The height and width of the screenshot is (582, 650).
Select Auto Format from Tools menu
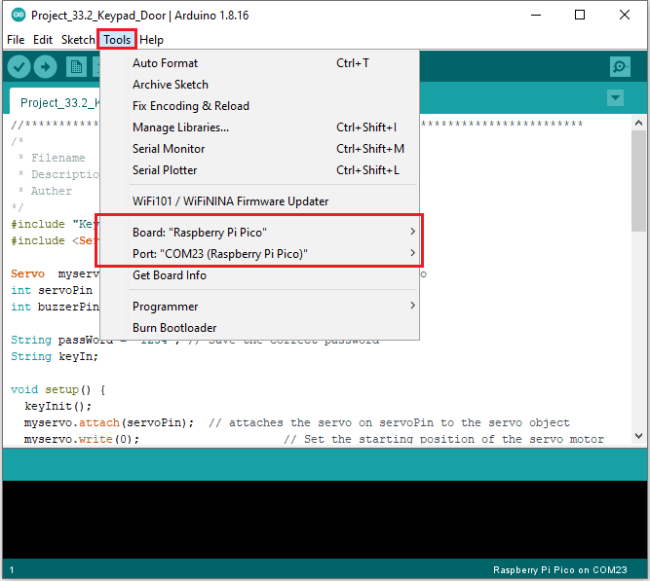tap(260, 63)
